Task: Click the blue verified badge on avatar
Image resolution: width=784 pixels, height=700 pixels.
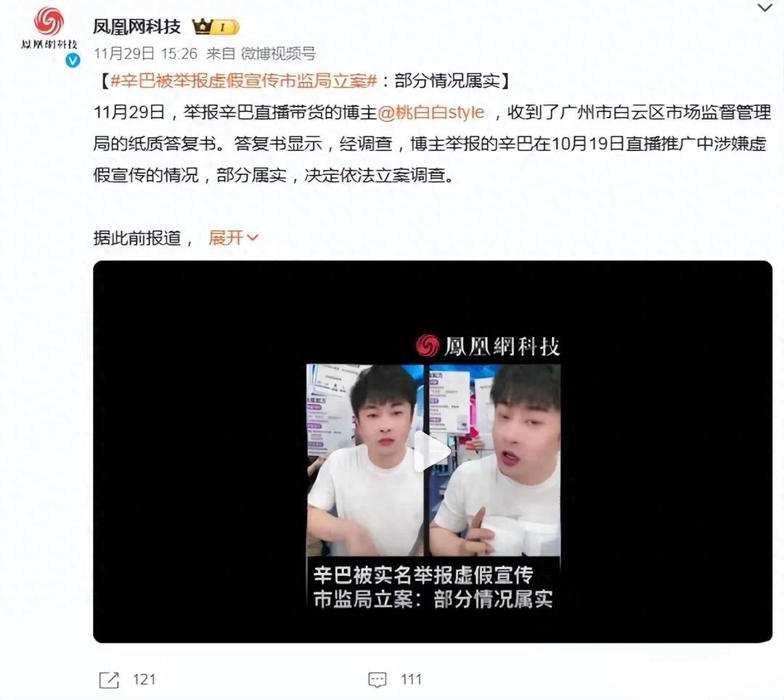Action: (73, 60)
